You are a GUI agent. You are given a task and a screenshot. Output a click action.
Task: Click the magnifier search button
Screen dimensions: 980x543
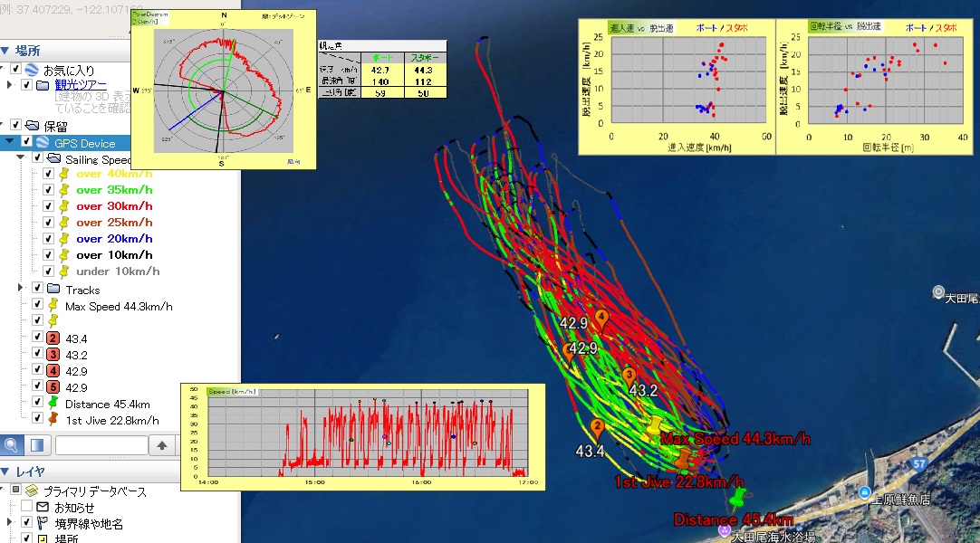(11, 445)
